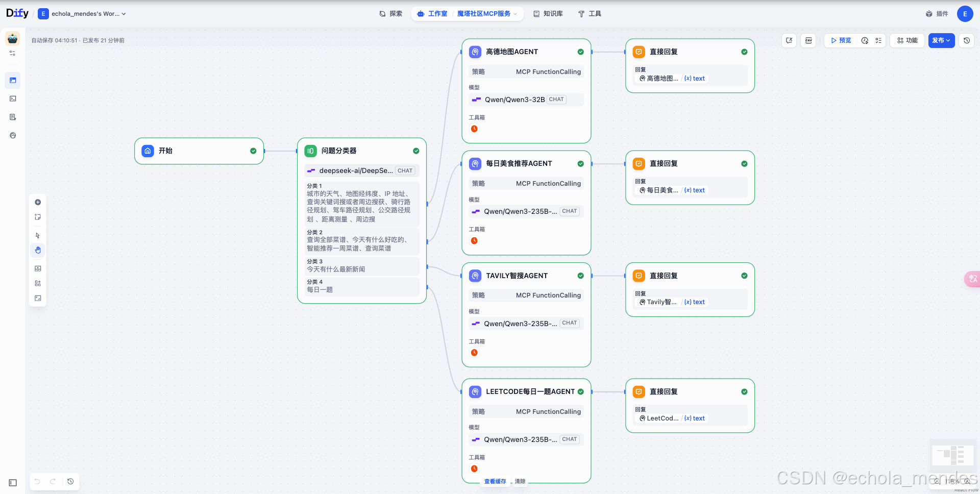Open version history icon top right
This screenshot has width=980, height=494.
[967, 40]
